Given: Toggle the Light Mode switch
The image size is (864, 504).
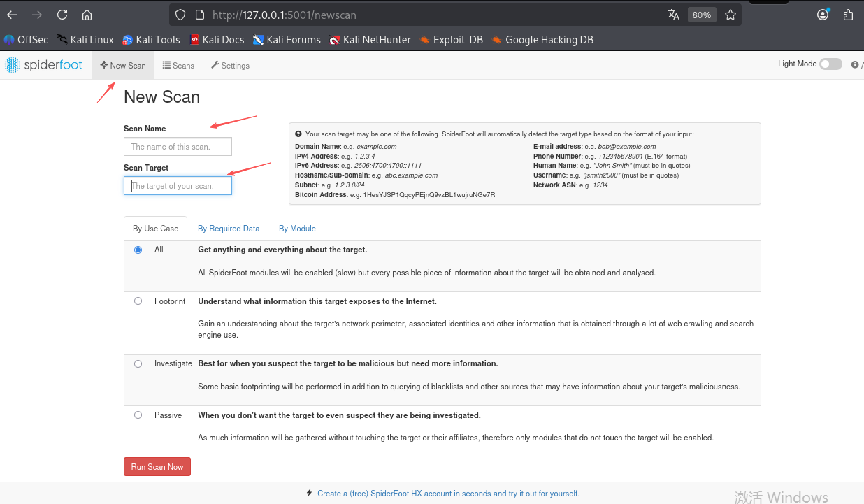Looking at the screenshot, I should pos(830,64).
